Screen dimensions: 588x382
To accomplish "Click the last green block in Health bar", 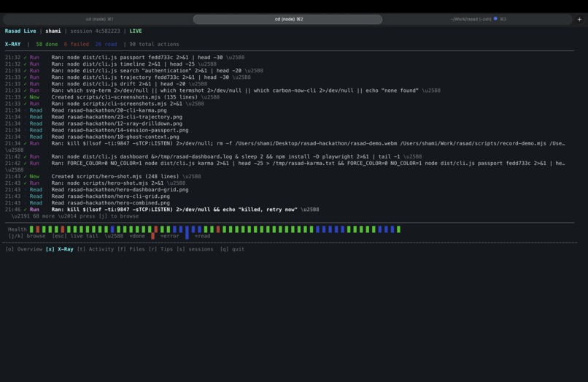I will (x=398, y=229).
